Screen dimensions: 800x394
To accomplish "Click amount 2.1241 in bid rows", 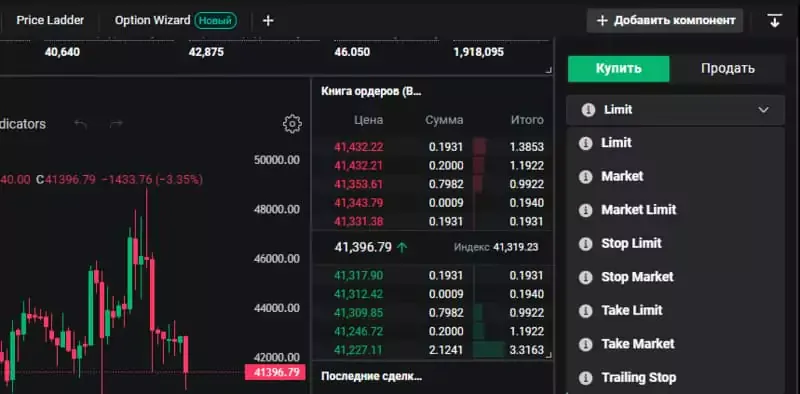I will (x=446, y=350).
